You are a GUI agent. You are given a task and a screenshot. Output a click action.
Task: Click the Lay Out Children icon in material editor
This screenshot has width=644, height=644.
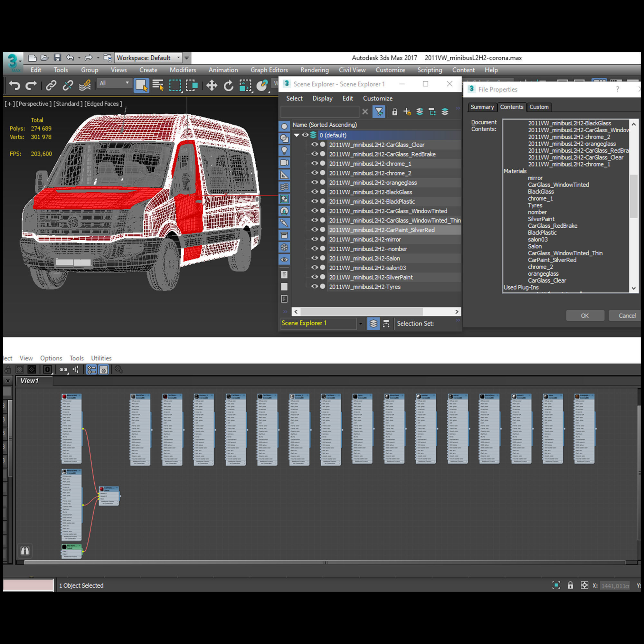tap(76, 369)
